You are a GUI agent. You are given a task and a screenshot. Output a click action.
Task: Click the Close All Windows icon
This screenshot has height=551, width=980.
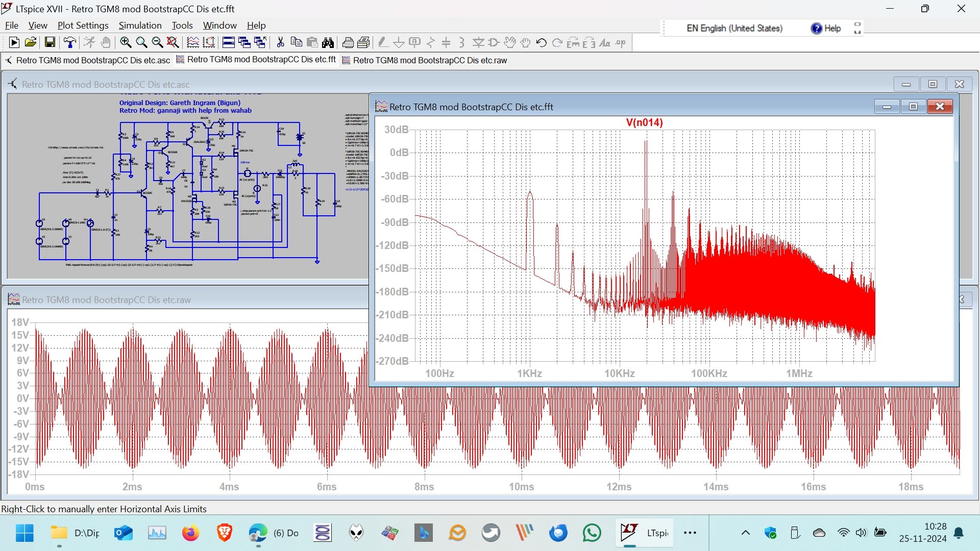click(x=260, y=43)
